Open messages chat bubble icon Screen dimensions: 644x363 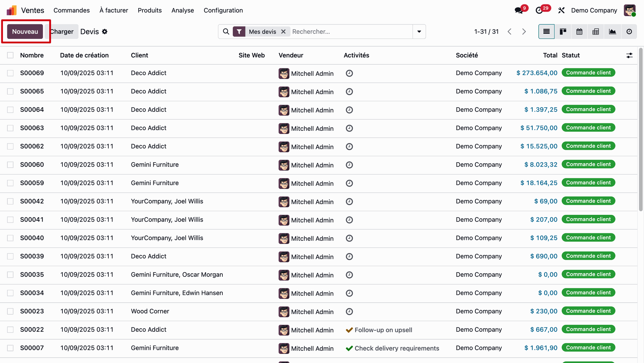(x=519, y=10)
